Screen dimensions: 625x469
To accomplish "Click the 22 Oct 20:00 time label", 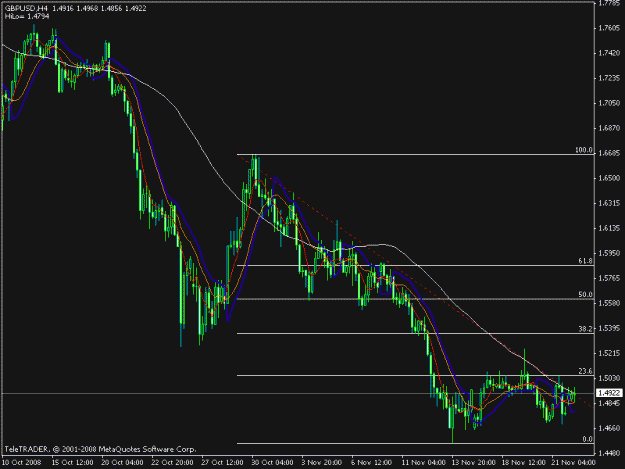I will pos(172,463).
